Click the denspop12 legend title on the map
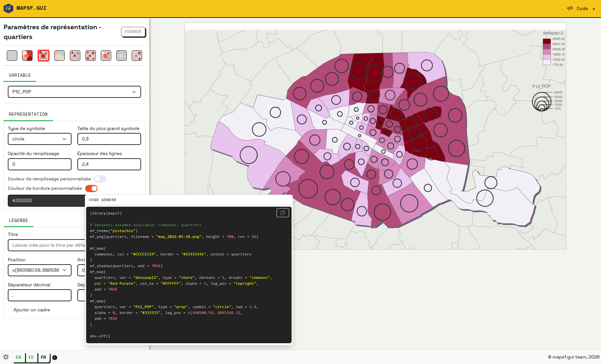Viewport: 601px width, 364px height. click(x=553, y=33)
